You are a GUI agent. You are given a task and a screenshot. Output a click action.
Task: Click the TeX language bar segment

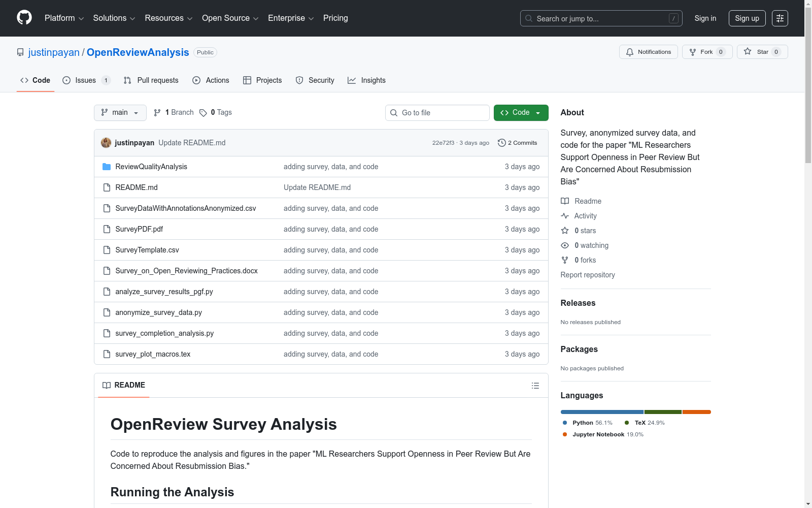pos(663,412)
